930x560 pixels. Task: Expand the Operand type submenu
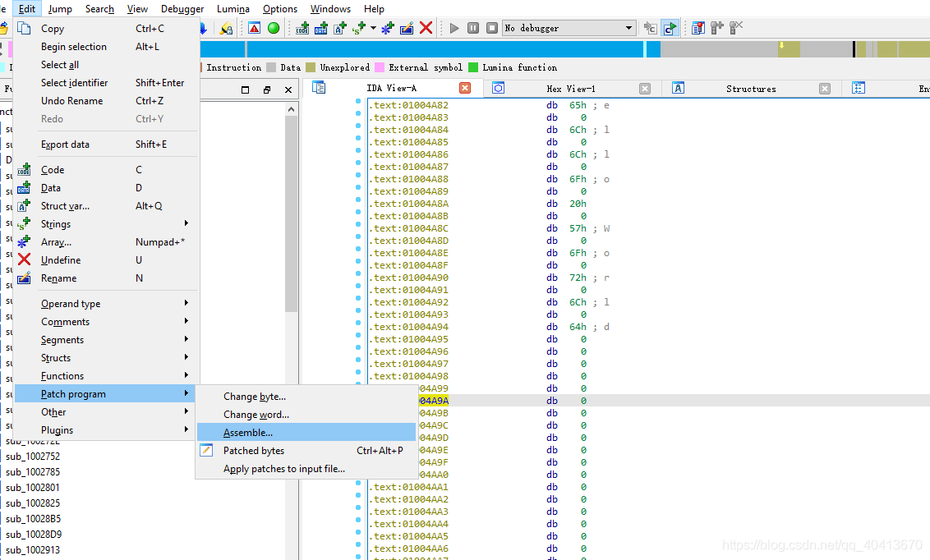coord(106,304)
